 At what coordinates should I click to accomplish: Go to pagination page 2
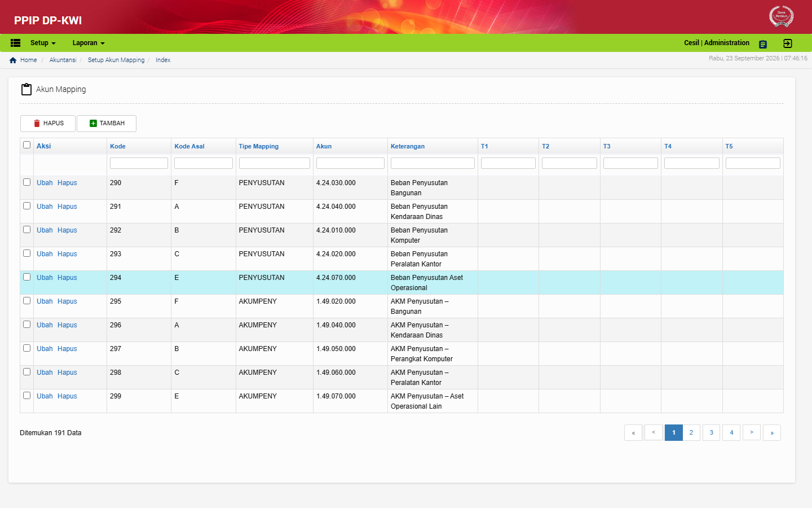pos(691,432)
